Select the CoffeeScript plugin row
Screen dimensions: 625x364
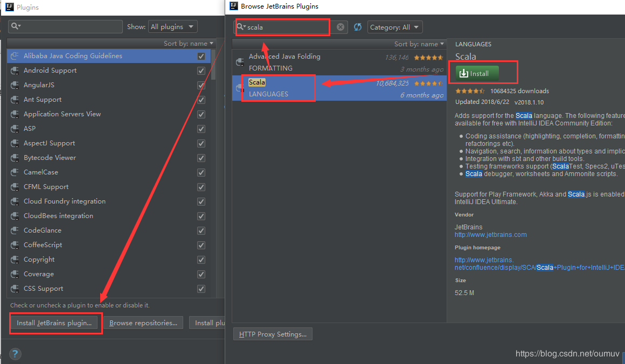pyautogui.click(x=109, y=245)
